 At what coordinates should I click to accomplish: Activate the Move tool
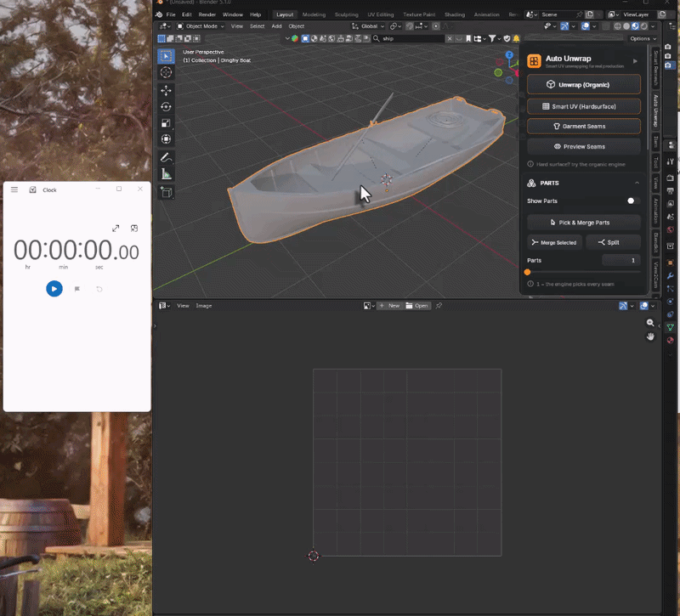point(166,91)
